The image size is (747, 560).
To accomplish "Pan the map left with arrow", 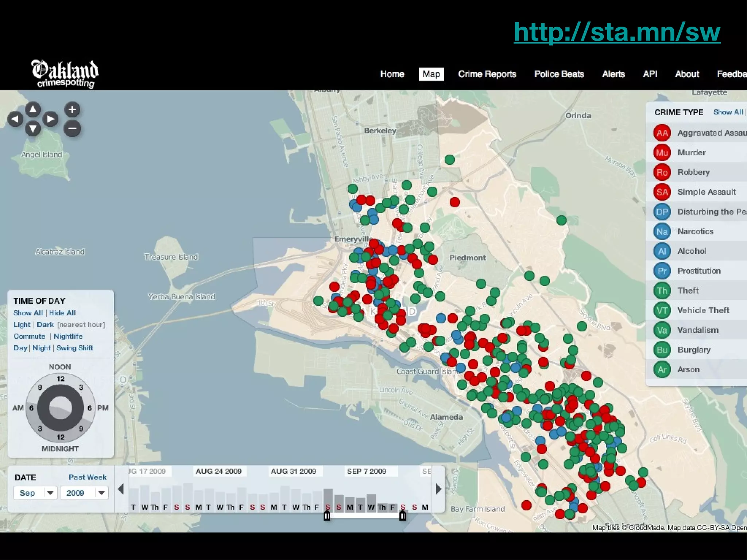I will [15, 119].
